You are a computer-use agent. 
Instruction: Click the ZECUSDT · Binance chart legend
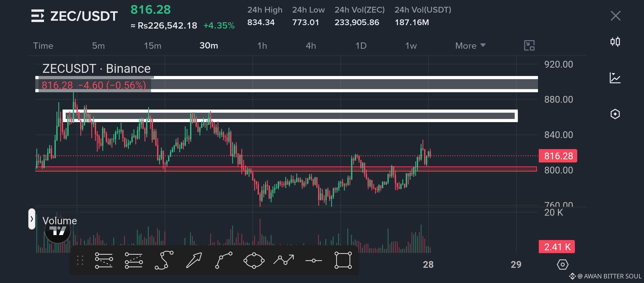point(96,69)
